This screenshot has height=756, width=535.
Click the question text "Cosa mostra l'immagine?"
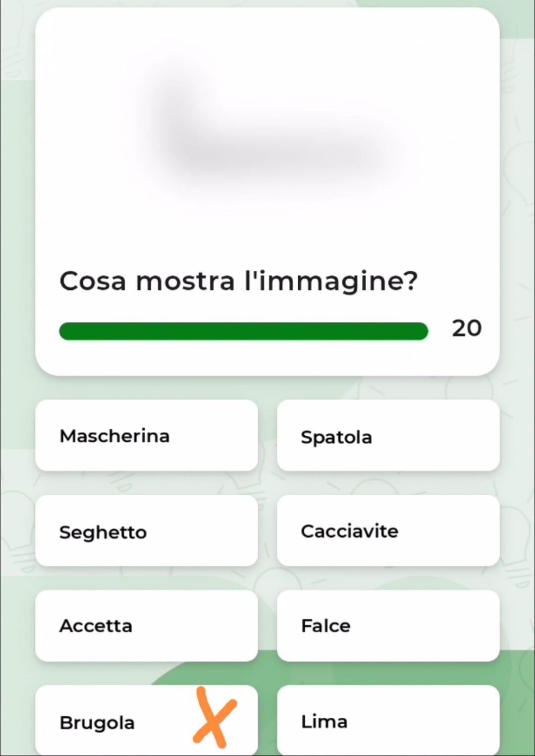238,281
